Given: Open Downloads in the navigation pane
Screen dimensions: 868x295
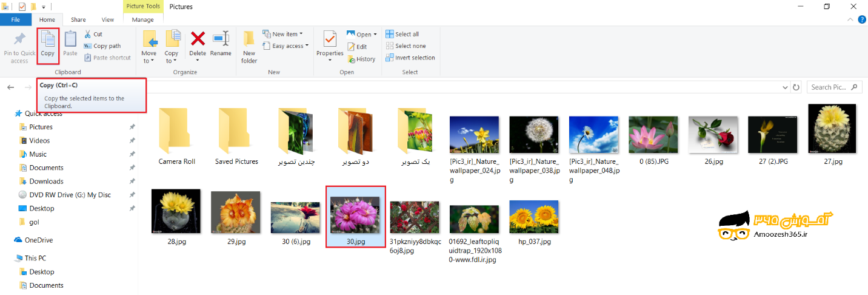Looking at the screenshot, I should click(46, 181).
